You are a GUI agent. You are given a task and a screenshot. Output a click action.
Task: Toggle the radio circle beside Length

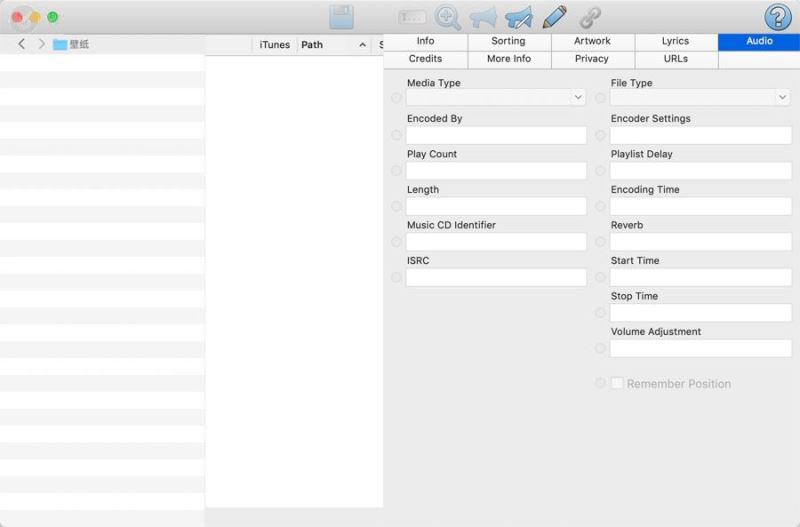tap(396, 206)
